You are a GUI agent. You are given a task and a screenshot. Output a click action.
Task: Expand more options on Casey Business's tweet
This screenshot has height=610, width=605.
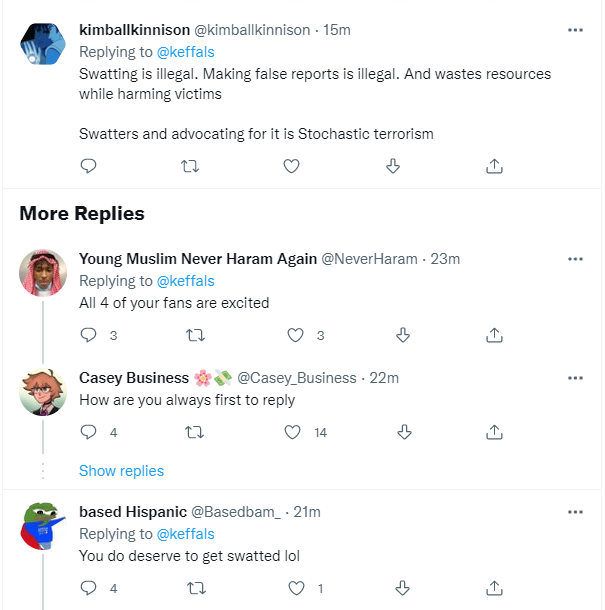click(575, 378)
